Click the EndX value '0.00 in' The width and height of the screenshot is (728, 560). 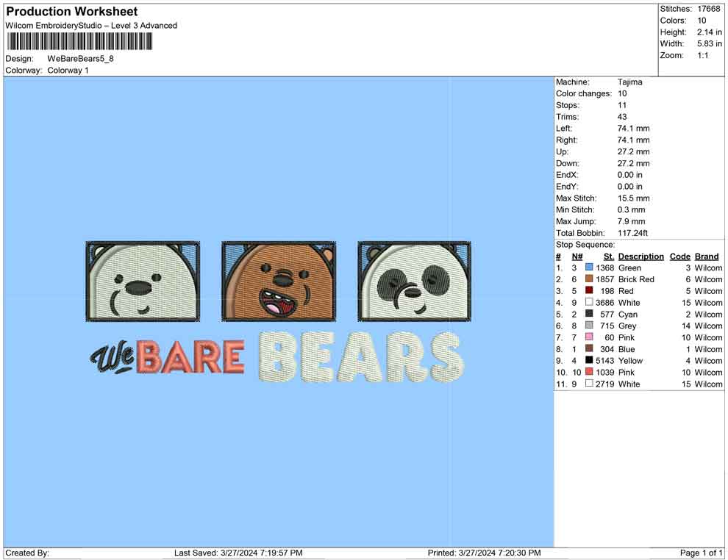(630, 175)
